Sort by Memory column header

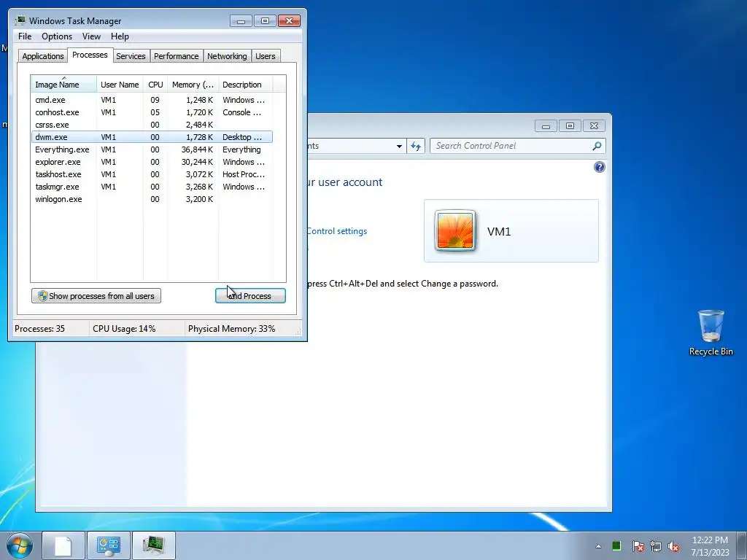tap(193, 85)
